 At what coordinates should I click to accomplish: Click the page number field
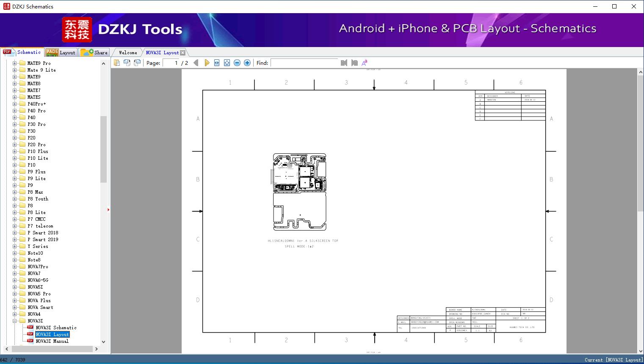[x=171, y=63]
